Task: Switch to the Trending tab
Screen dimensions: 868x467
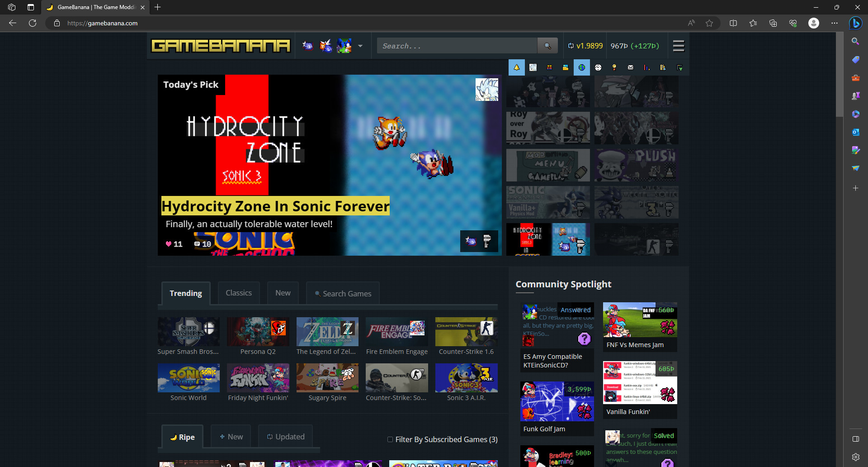Action: click(186, 293)
